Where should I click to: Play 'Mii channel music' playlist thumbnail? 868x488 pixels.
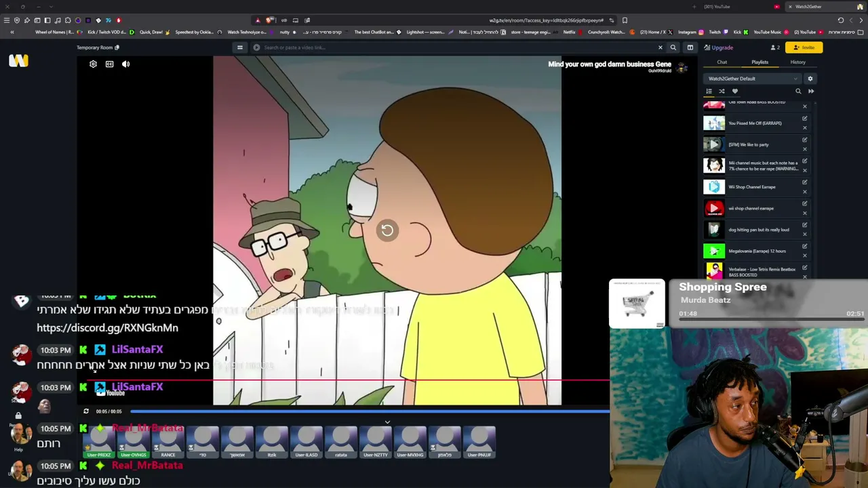coord(713,165)
